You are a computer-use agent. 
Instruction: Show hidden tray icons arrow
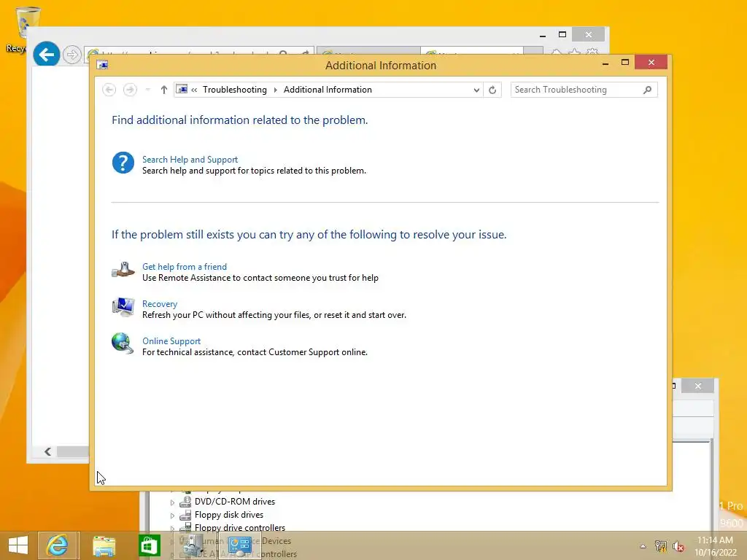click(643, 546)
